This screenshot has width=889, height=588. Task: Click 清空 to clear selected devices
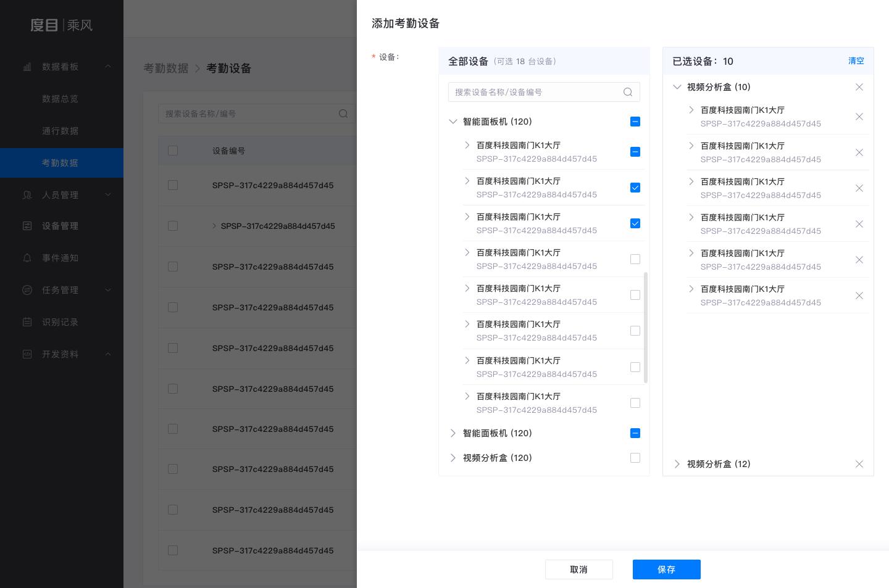(856, 61)
